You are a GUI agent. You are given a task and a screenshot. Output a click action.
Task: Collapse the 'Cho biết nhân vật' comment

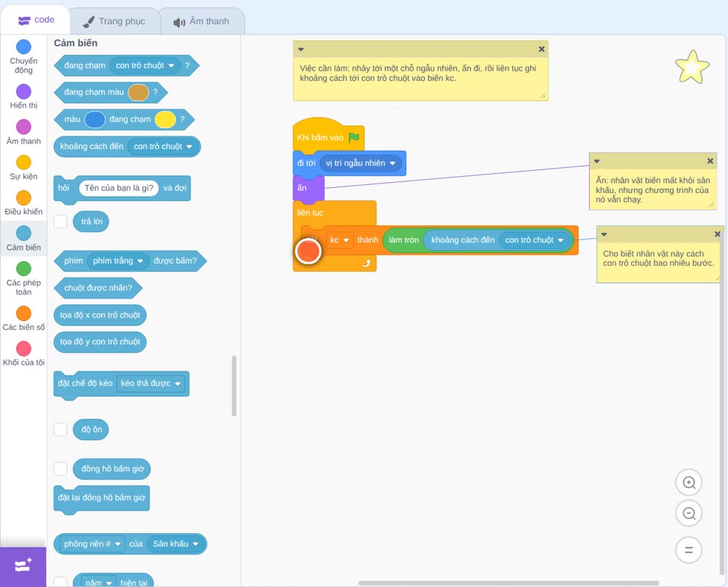click(604, 235)
